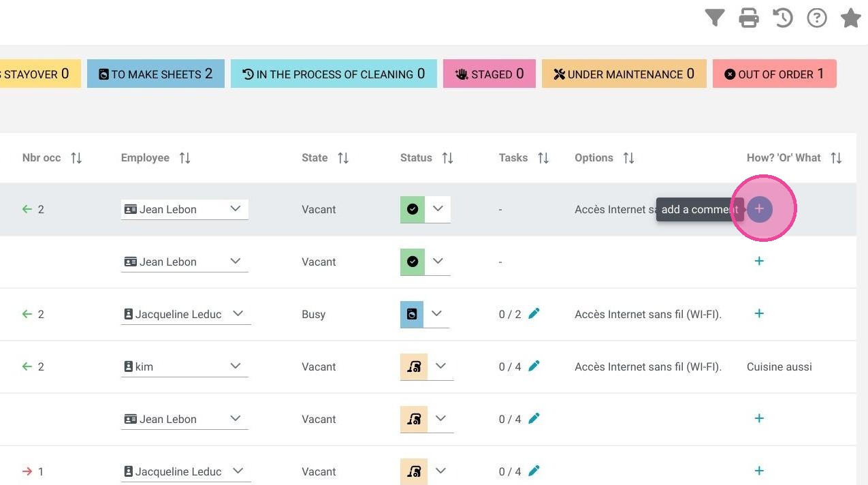The height and width of the screenshot is (485, 868).
Task: Sort by Nbr occ column arrows
Action: click(x=76, y=158)
